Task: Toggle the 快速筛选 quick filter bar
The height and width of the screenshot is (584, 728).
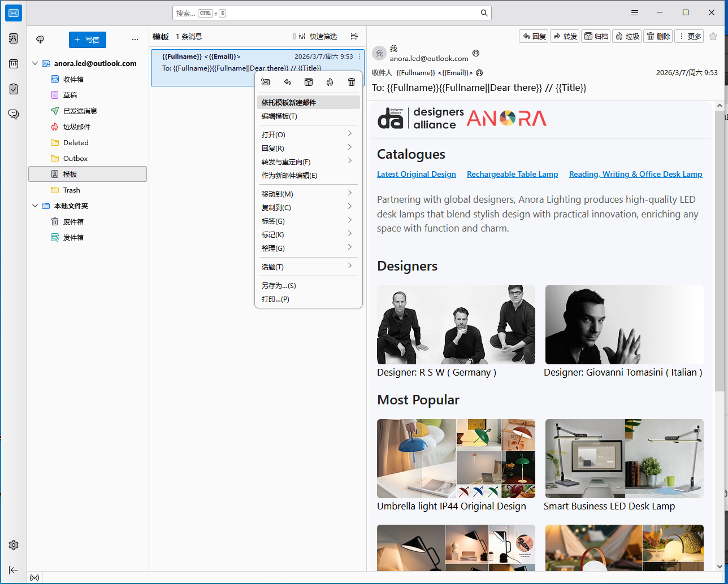Action: [x=318, y=36]
